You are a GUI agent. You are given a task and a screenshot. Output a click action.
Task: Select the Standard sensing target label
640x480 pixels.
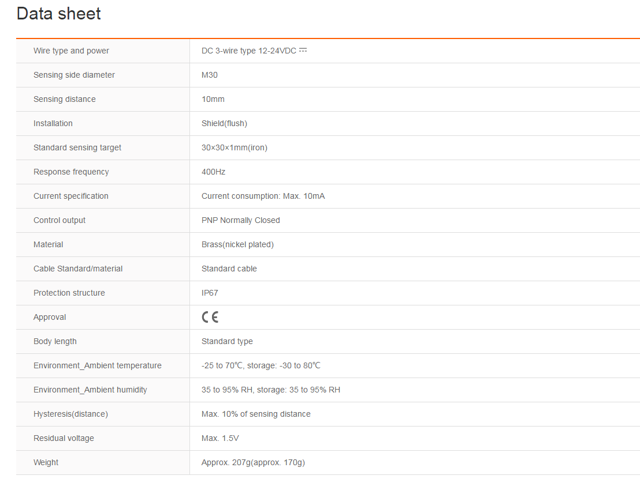(x=77, y=147)
